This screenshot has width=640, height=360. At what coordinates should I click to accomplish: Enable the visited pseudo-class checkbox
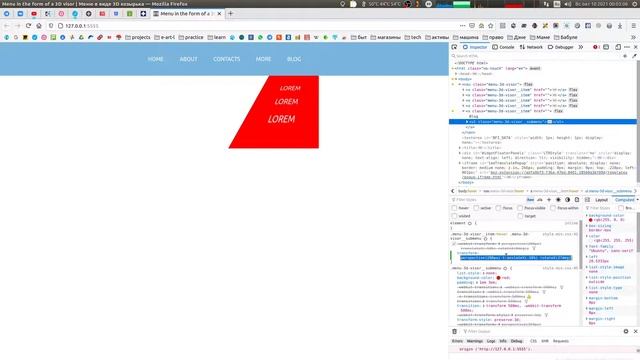(x=454, y=216)
